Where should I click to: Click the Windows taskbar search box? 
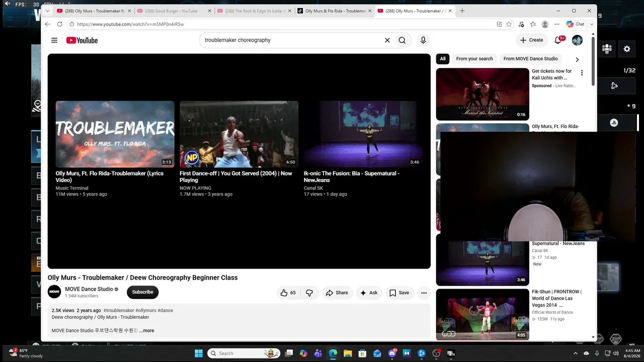point(244,353)
